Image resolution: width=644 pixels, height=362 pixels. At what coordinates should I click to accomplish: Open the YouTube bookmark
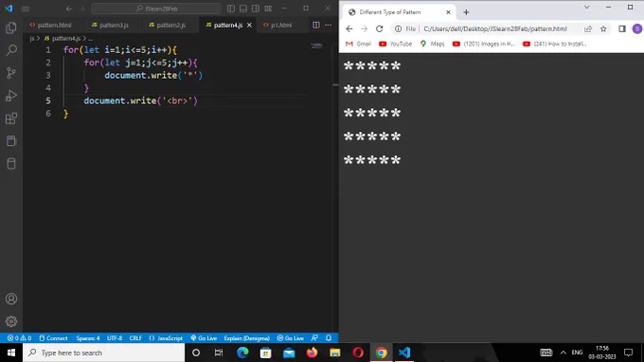tap(395, 44)
